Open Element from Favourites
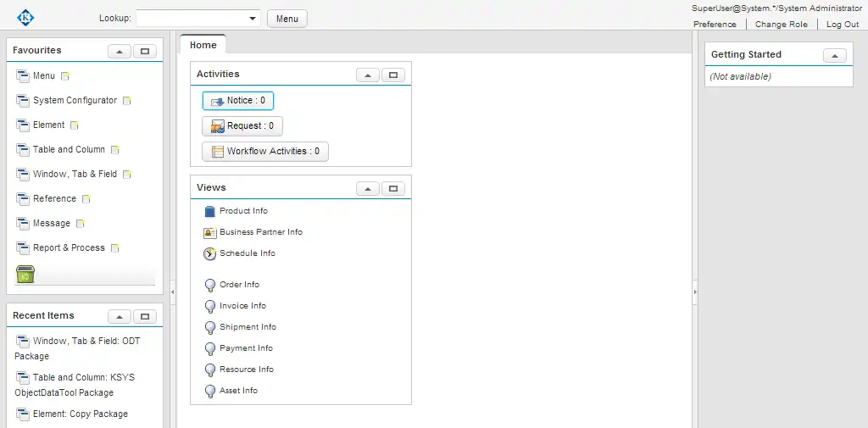The width and height of the screenshot is (868, 428). [x=48, y=125]
